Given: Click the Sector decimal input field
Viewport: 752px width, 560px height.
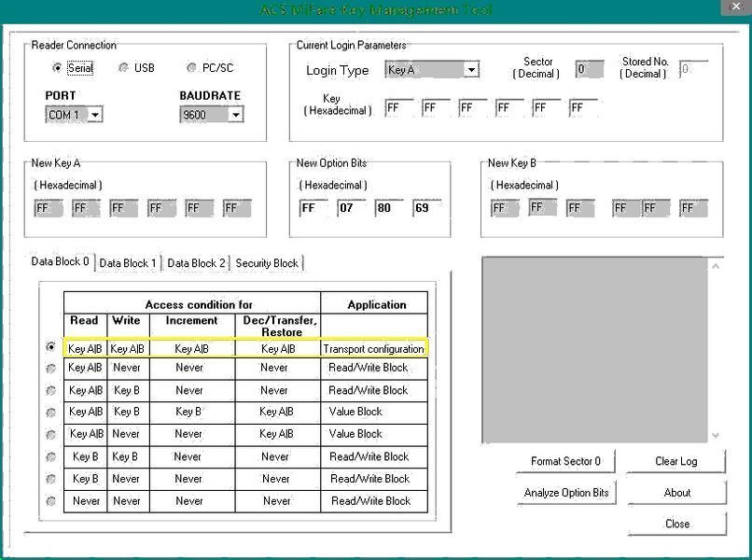Looking at the screenshot, I should [x=590, y=69].
